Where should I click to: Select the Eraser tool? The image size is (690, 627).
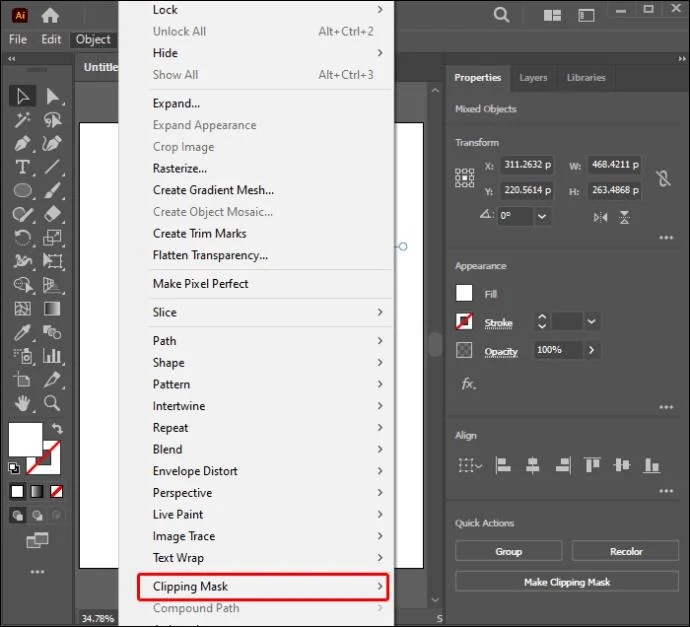click(52, 214)
